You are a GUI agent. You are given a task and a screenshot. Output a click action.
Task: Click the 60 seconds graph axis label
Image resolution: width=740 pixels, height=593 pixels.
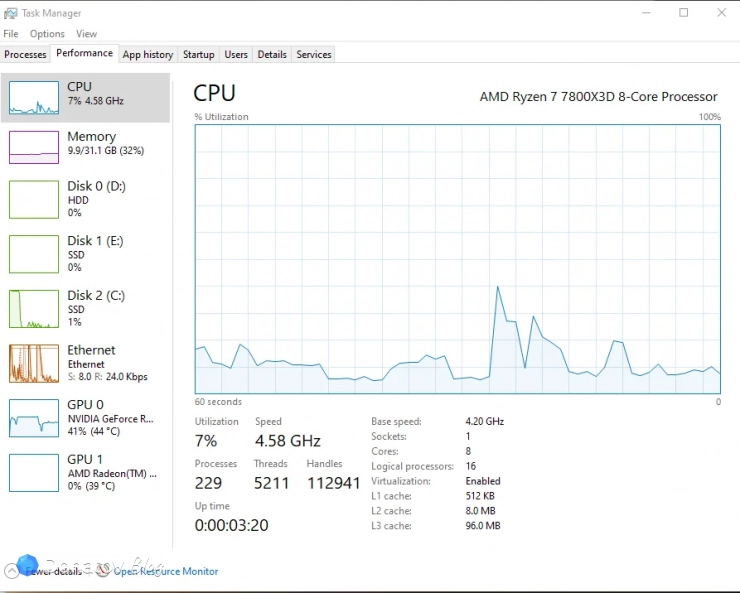coord(218,402)
